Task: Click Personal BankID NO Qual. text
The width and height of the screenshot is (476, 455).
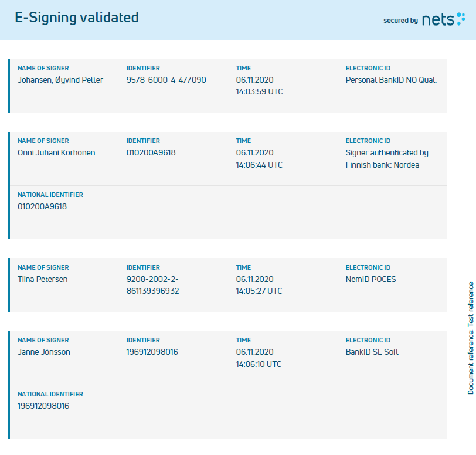Action: (x=392, y=80)
